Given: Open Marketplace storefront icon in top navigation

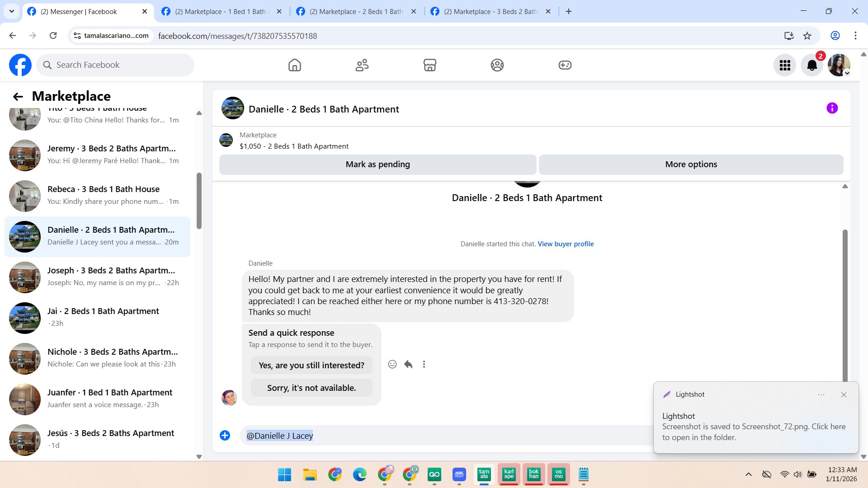Looking at the screenshot, I should click(429, 65).
